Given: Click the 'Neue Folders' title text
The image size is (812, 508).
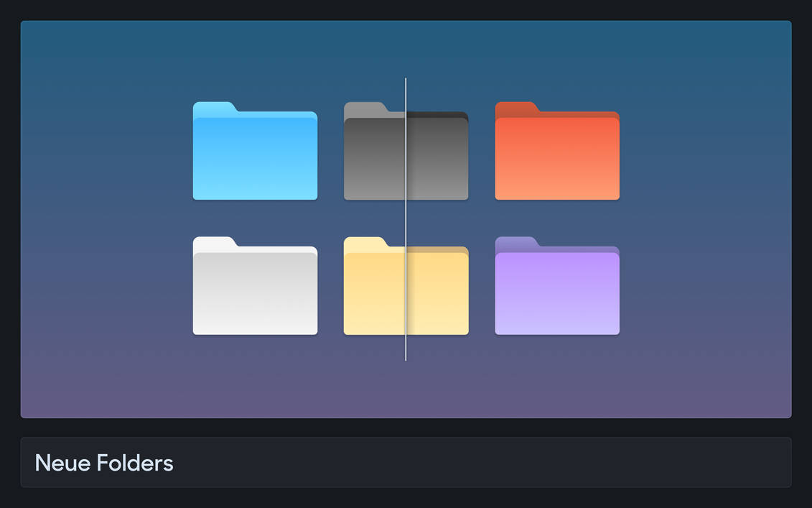Looking at the screenshot, I should pyautogui.click(x=103, y=463).
